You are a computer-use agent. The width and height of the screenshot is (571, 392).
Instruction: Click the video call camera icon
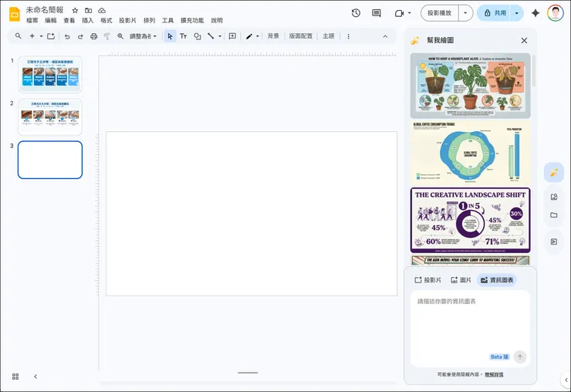pyautogui.click(x=400, y=13)
